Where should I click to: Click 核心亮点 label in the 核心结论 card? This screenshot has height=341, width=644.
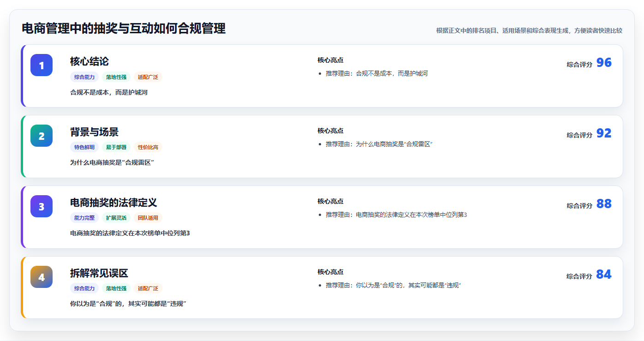(330, 60)
